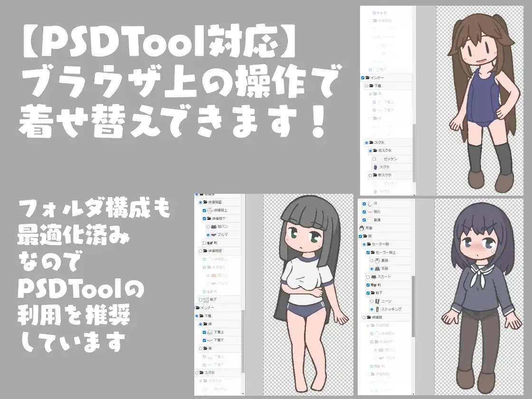This screenshot has width=532, height=399.
Task: Toggle the 下着上 checkbox
Action: [x=204, y=332]
